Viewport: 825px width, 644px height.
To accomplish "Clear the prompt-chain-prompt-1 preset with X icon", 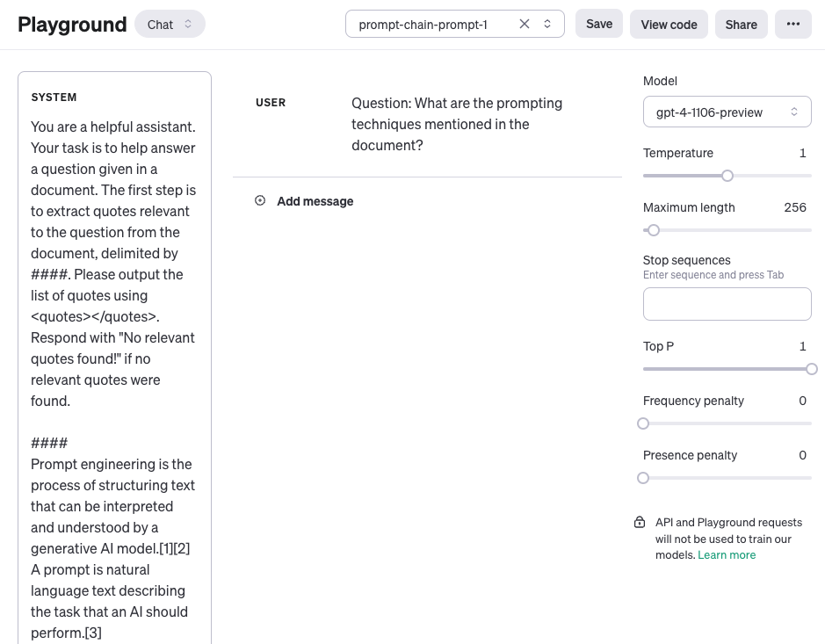I will tap(525, 25).
